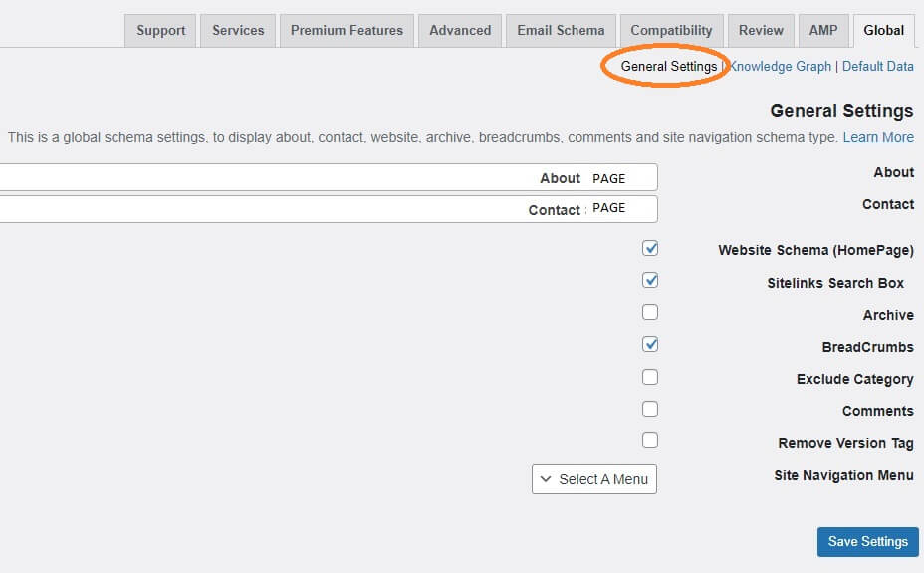Click the Comments label text
This screenshot has width=924, height=573.
coord(877,411)
